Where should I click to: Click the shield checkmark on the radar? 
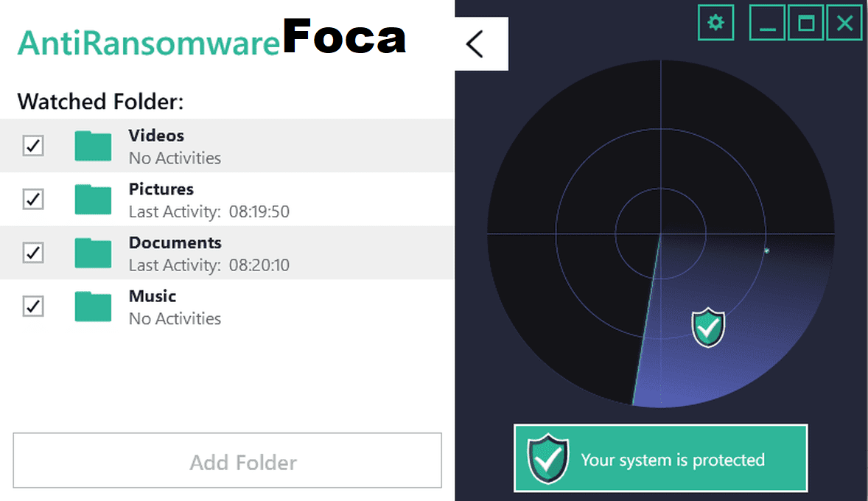708,328
